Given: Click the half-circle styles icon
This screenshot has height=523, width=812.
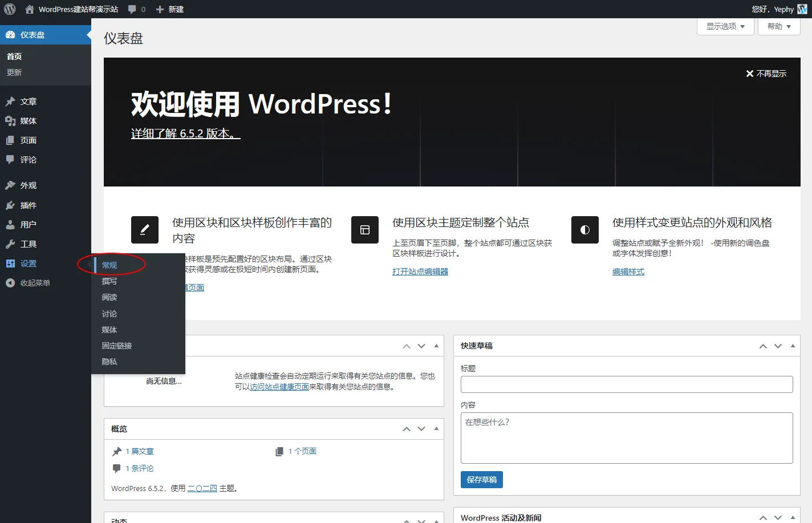Looking at the screenshot, I should 585,230.
